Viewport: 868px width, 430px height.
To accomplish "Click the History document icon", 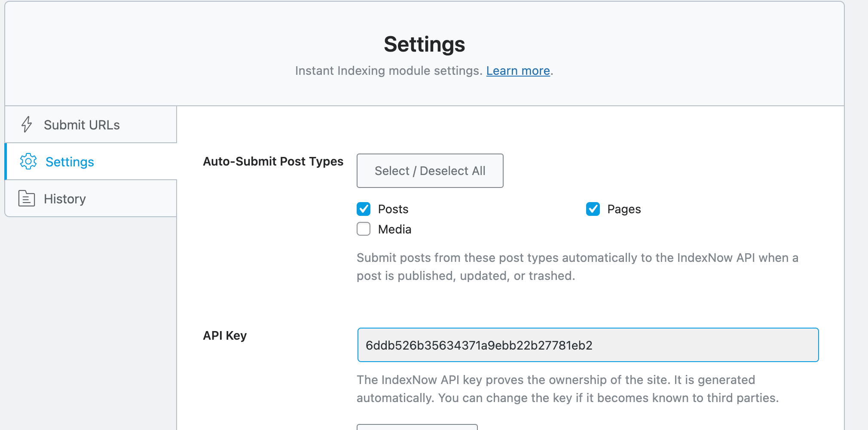I will (x=27, y=198).
